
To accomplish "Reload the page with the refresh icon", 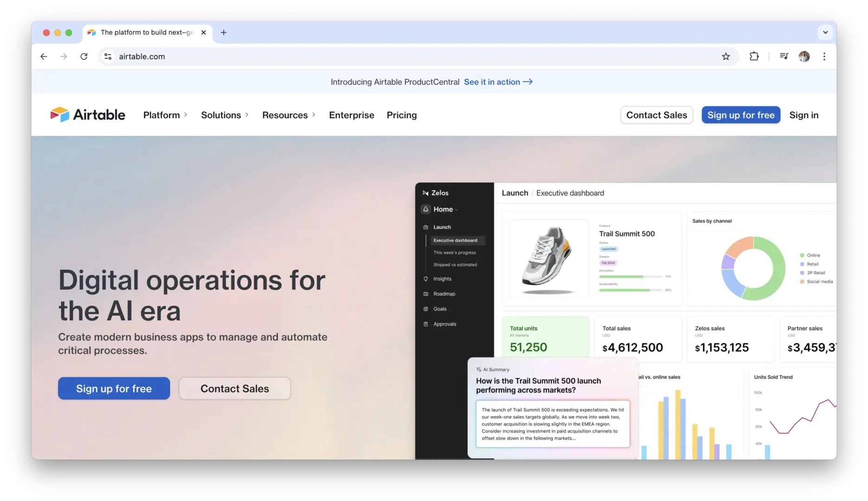I will (84, 57).
